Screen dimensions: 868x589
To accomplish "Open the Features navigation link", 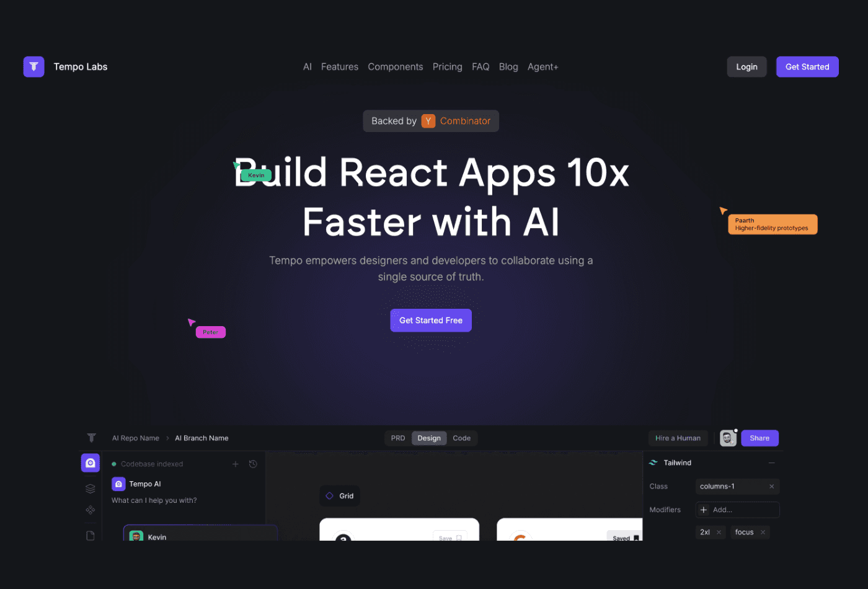I will tap(339, 67).
